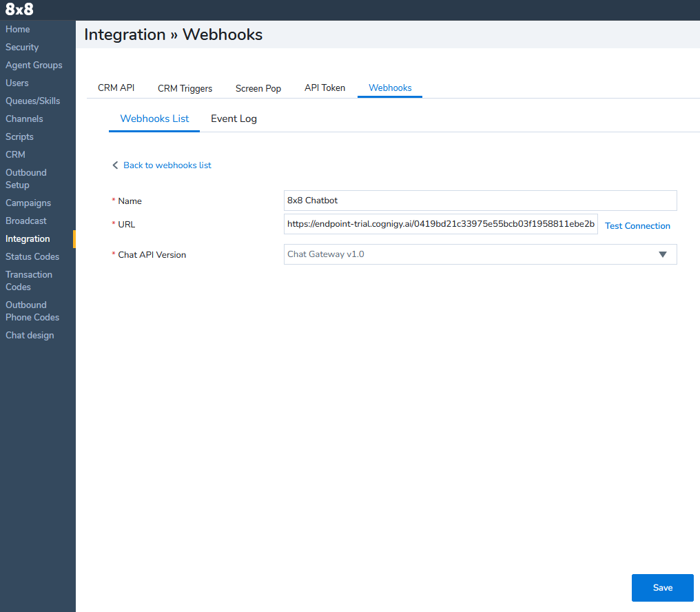Viewport: 700px width, 612px height.
Task: Switch to the CRM API tab
Action: point(116,88)
